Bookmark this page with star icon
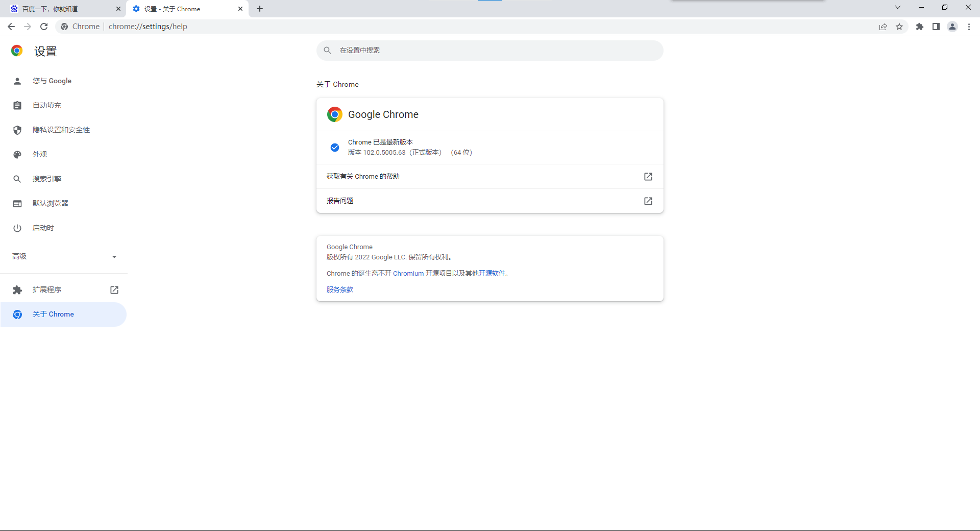Screen dimensions: 980x531 (x=899, y=27)
